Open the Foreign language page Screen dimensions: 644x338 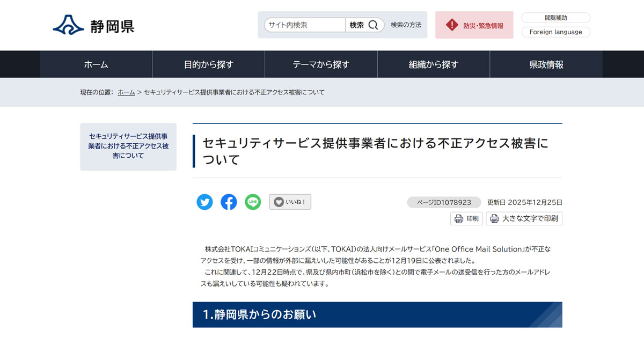(x=555, y=32)
